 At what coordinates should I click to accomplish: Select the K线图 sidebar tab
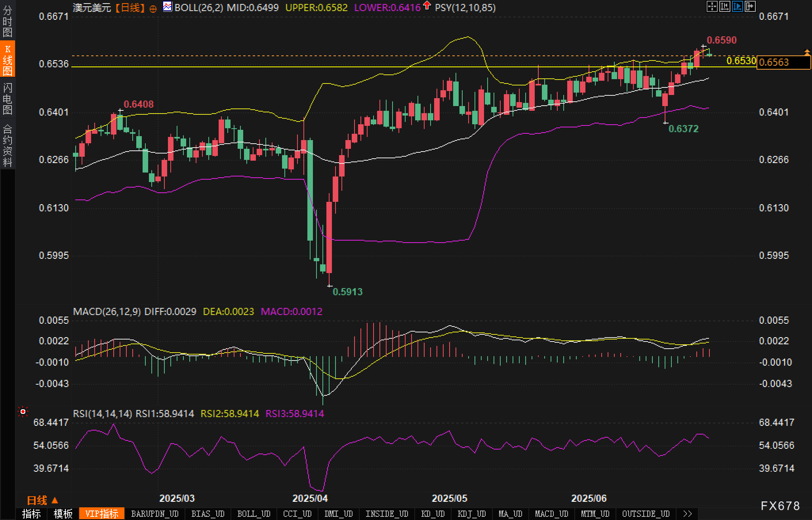click(x=8, y=59)
